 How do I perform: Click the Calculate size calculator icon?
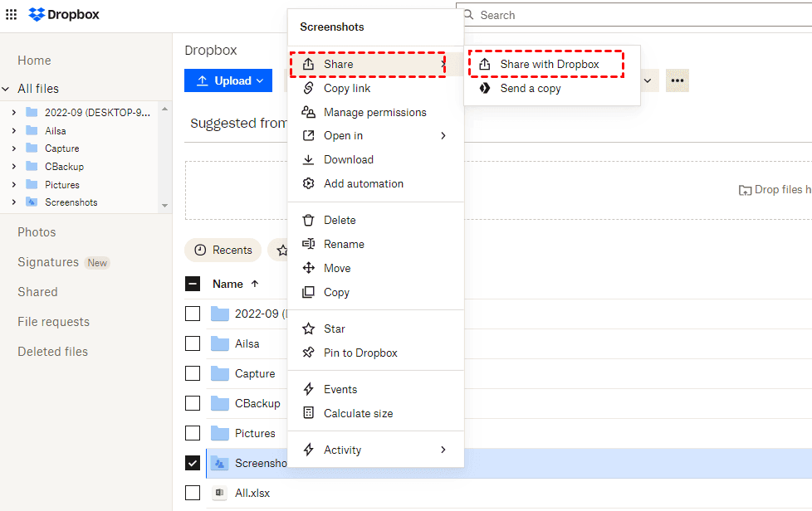click(308, 413)
